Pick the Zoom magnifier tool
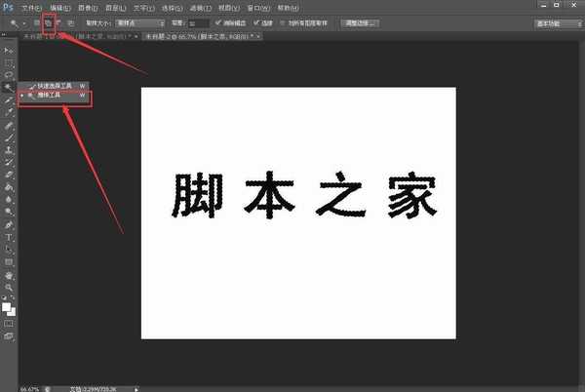The image size is (585, 392). tap(9, 289)
